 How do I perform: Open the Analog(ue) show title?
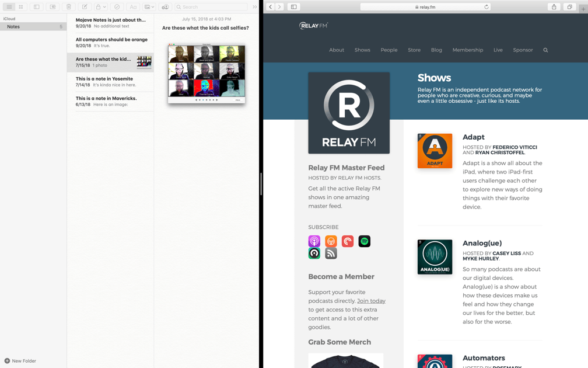click(x=482, y=244)
